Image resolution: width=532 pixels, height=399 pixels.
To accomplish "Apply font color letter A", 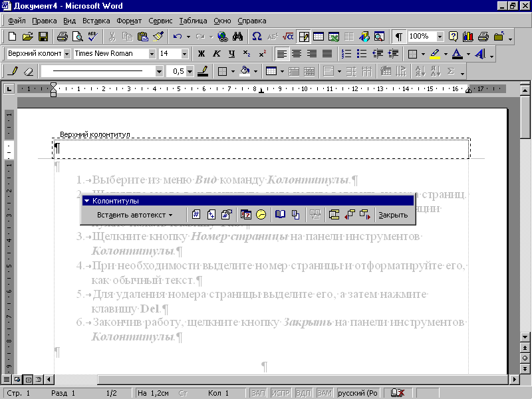I will click(458, 54).
